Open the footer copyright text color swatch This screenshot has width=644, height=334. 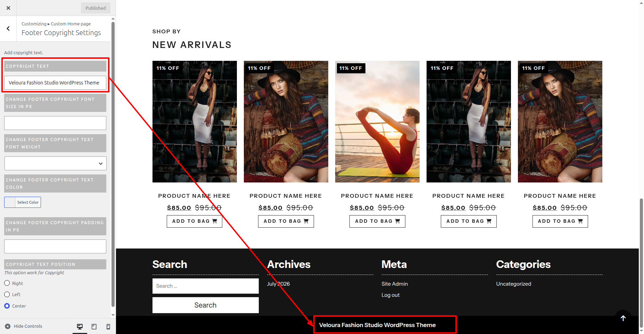pos(10,202)
